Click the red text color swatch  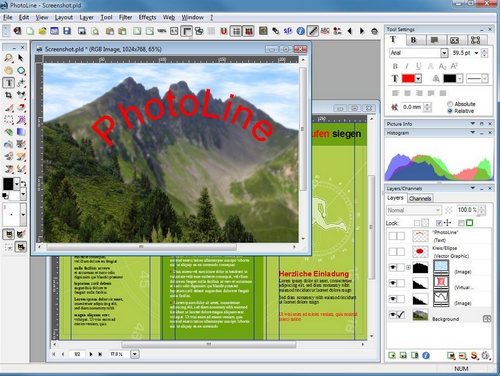coord(408,79)
